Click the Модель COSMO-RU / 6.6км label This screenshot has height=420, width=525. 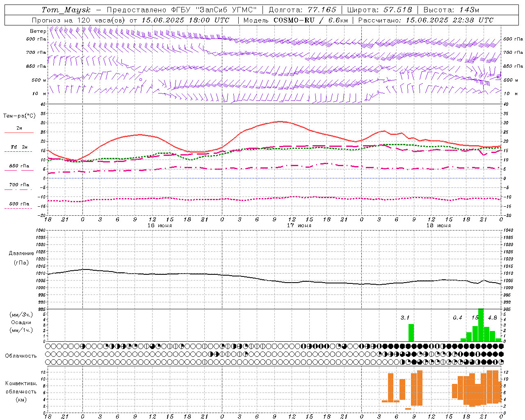(x=296, y=20)
